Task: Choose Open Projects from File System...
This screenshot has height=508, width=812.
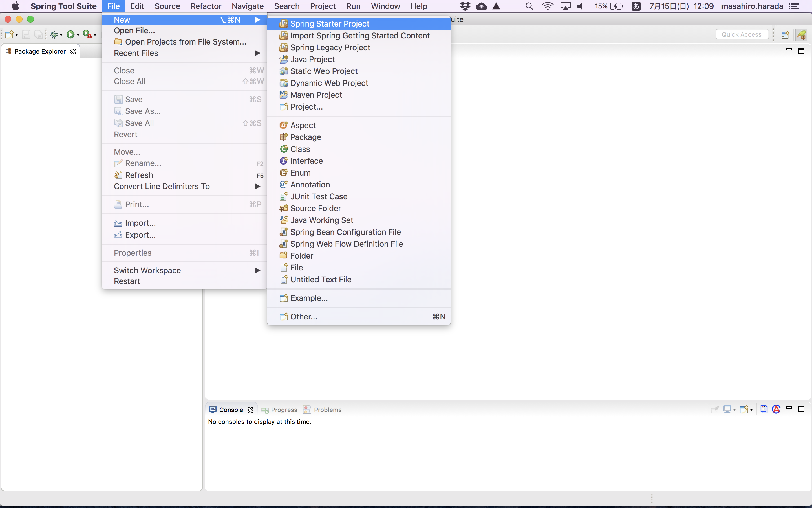Action: click(x=185, y=42)
